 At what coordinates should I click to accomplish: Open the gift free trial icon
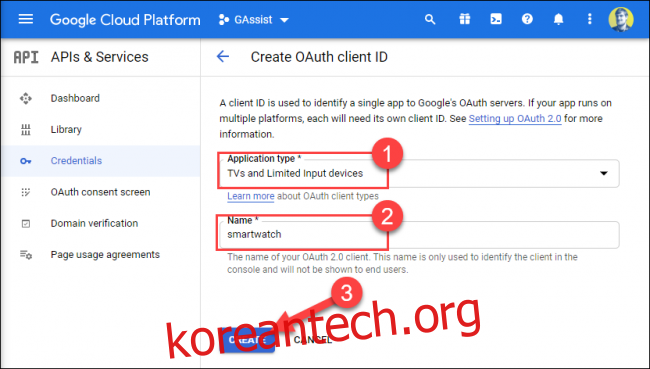(x=465, y=19)
